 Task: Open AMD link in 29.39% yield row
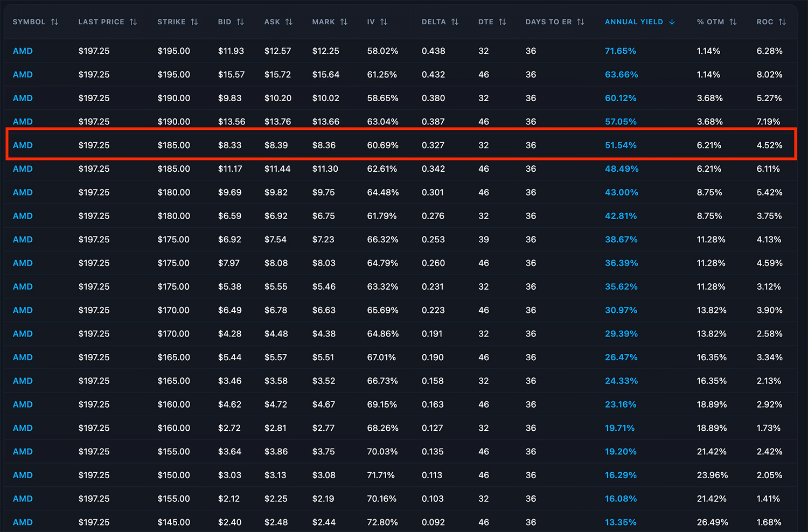23,334
